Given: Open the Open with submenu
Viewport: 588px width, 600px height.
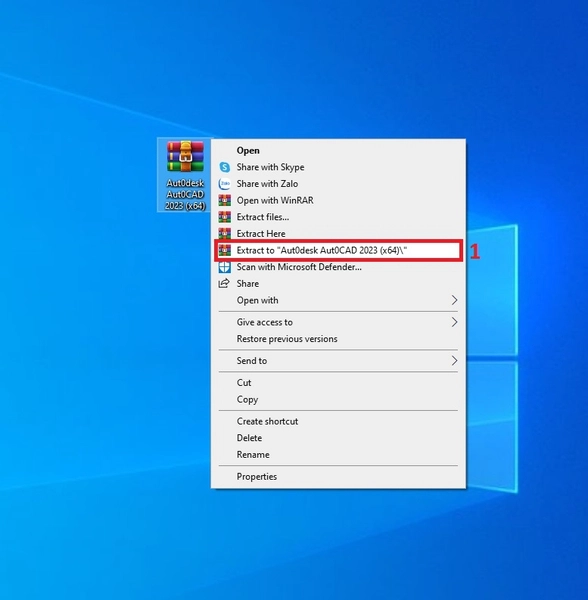Looking at the screenshot, I should 338,300.
